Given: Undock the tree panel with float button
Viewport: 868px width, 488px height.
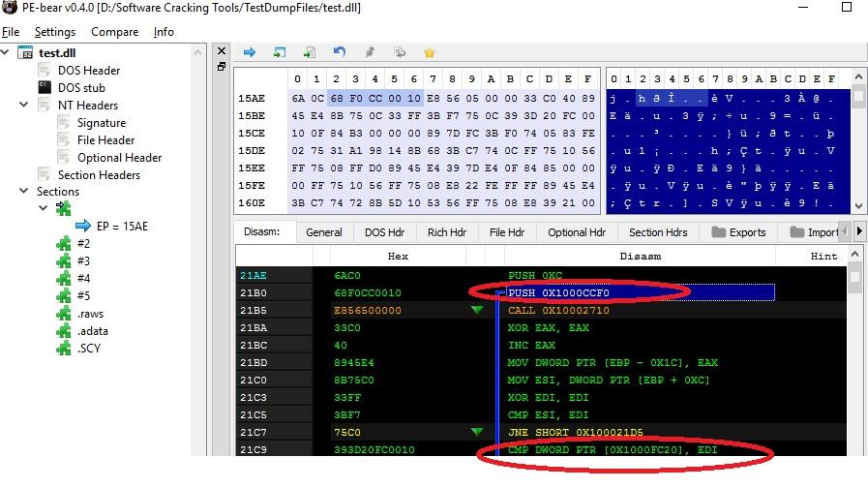Looking at the screenshot, I should (222, 67).
